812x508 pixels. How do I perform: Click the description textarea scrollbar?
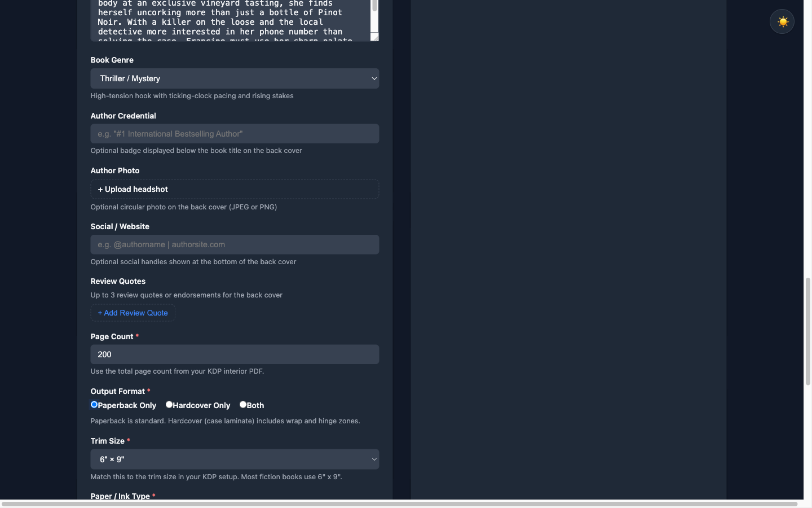(374, 6)
